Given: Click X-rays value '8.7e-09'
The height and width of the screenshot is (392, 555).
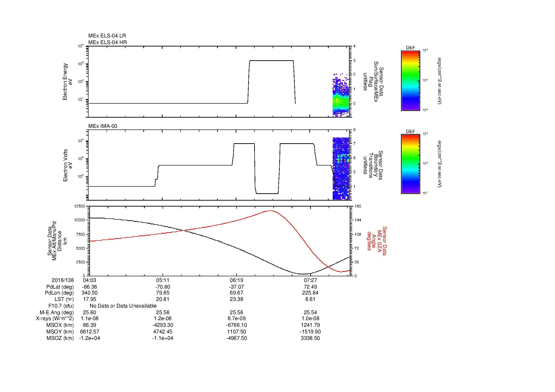Looking at the screenshot, I should 236,318.
